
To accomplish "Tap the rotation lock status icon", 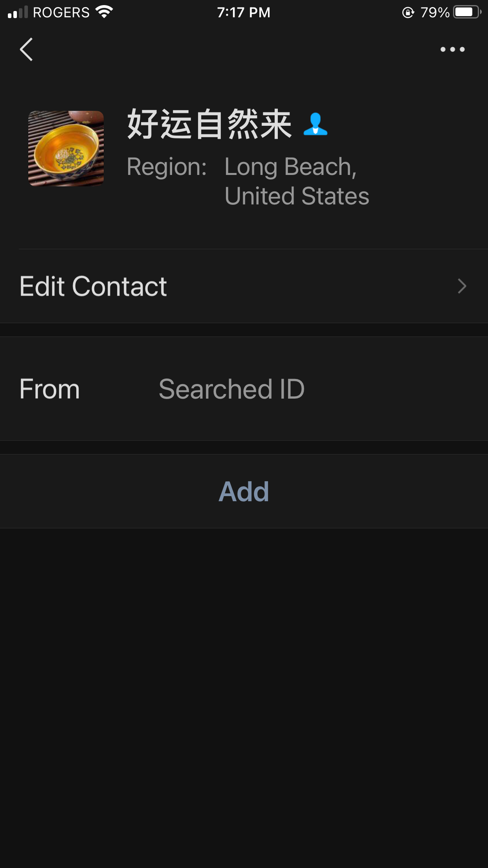I will point(408,13).
